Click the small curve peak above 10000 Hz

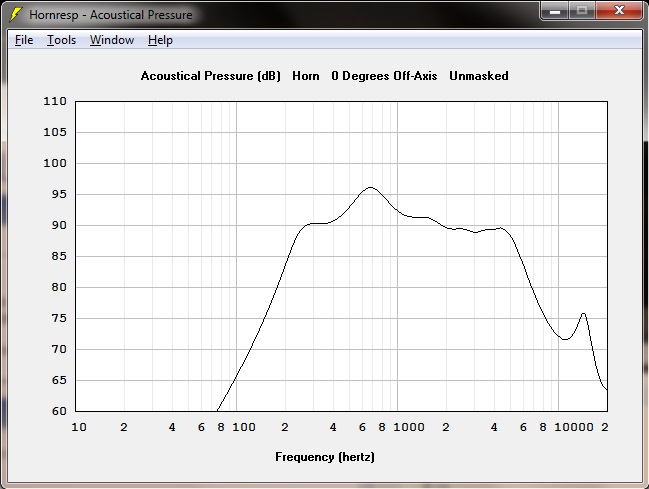pyautogui.click(x=584, y=314)
